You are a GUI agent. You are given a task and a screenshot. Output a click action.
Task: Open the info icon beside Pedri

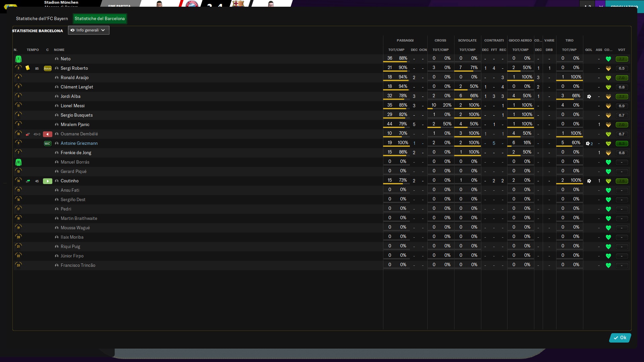point(57,209)
